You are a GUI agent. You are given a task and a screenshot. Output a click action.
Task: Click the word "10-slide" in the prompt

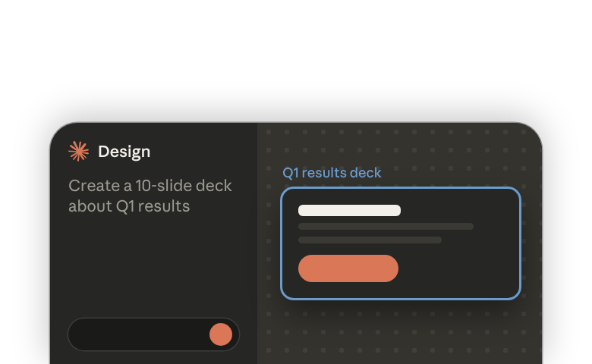click(x=162, y=186)
